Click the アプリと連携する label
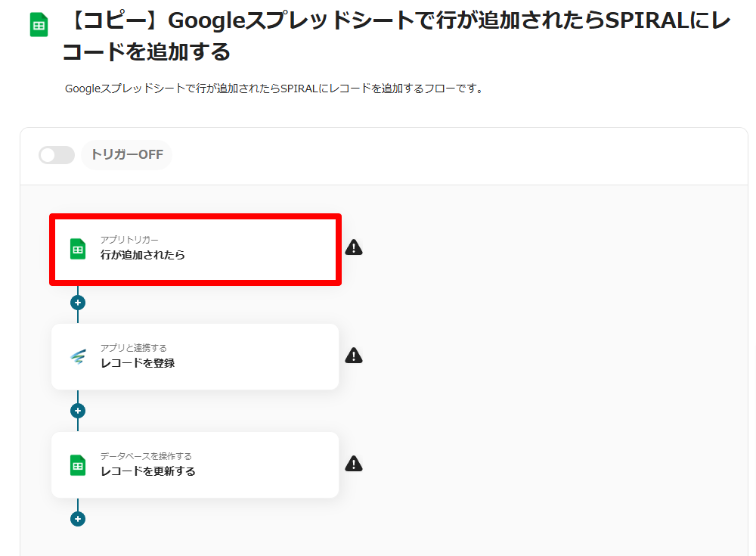The height and width of the screenshot is (556, 756). click(133, 348)
